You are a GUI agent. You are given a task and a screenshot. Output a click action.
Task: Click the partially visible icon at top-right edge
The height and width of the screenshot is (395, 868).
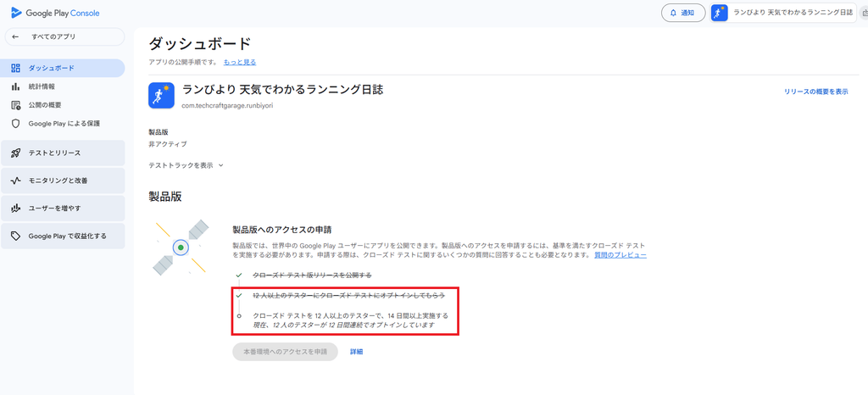point(865,13)
